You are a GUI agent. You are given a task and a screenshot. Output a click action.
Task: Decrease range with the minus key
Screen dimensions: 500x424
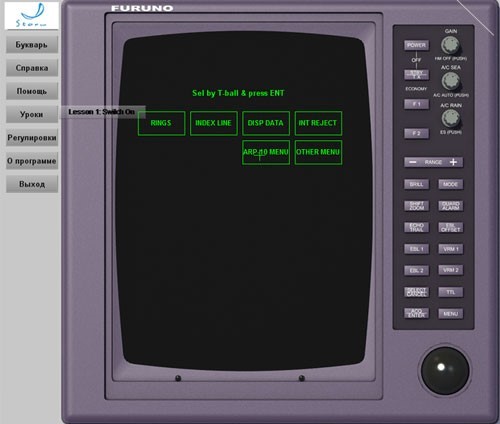[413, 162]
